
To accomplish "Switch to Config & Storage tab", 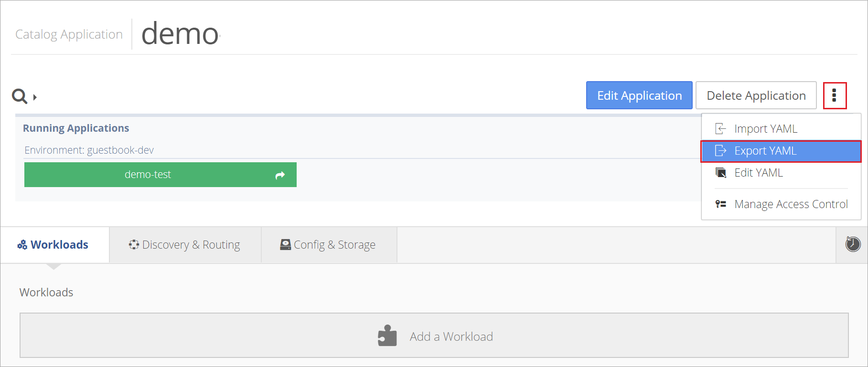I will [329, 245].
